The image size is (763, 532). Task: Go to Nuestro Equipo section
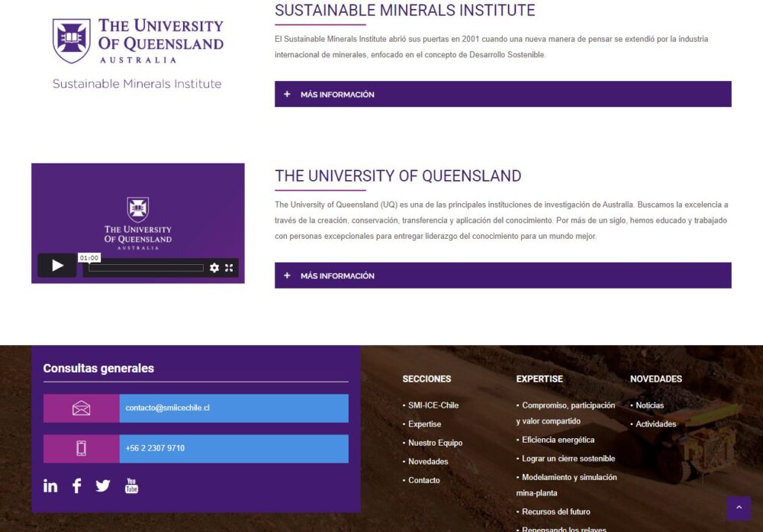pyautogui.click(x=435, y=443)
